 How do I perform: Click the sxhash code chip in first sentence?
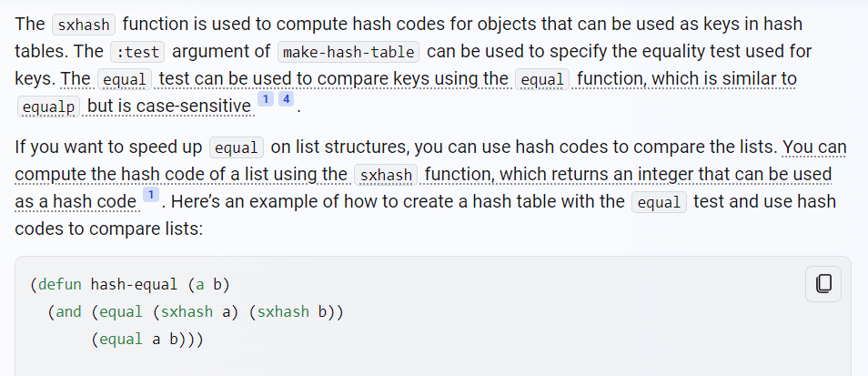84,25
